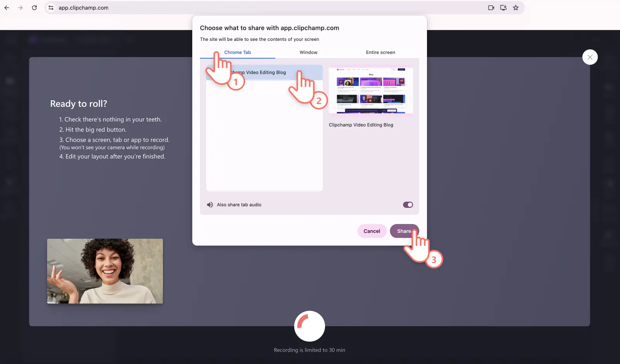This screenshot has width=620, height=364.
Task: Click "Choose a screen, tab or app" step
Action: (x=114, y=140)
